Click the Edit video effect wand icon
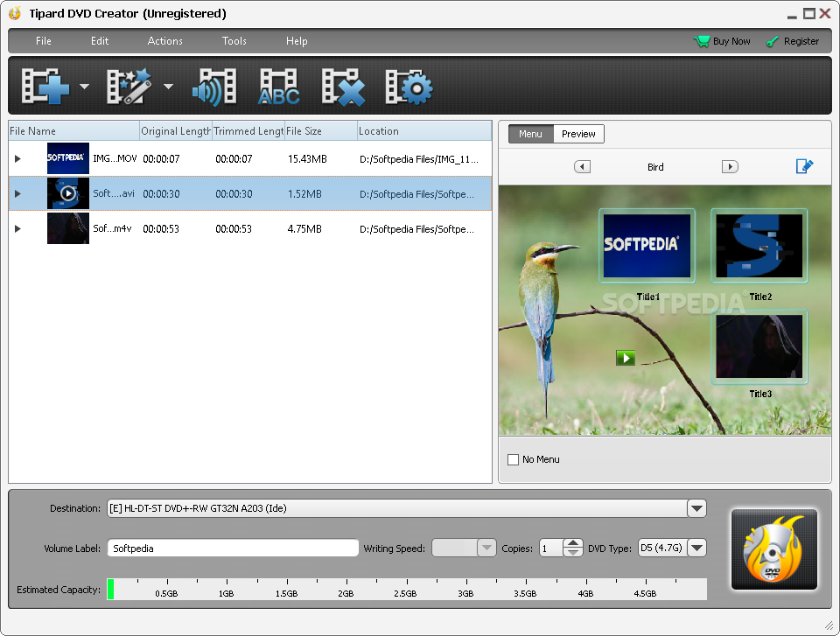This screenshot has height=636, width=840. (x=129, y=87)
